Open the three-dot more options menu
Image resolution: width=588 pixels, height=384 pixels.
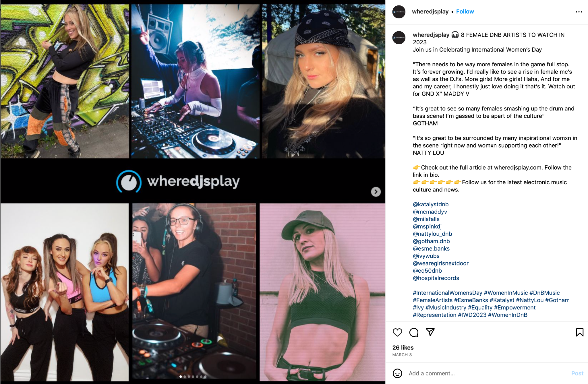(x=579, y=12)
